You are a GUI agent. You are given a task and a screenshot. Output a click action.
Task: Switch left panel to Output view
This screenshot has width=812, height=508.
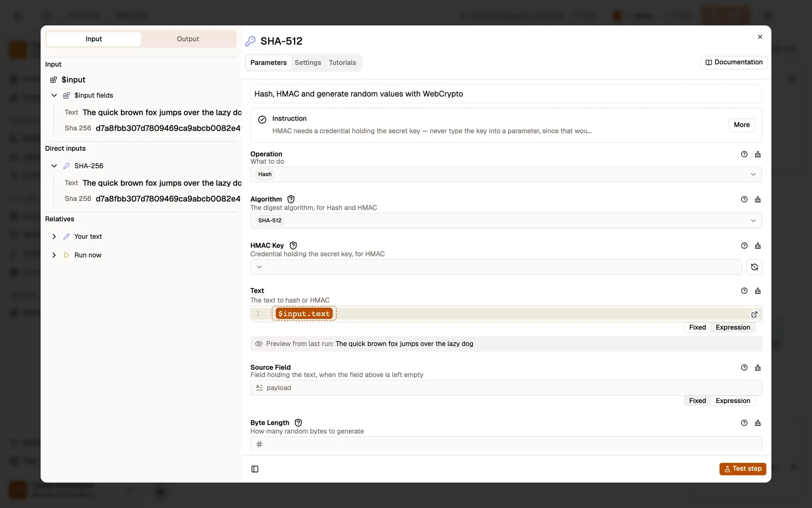tap(188, 39)
